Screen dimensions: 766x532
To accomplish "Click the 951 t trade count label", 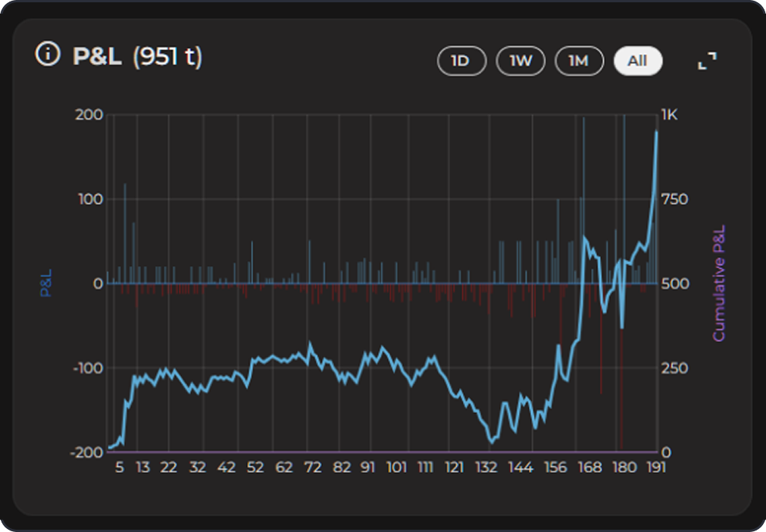I will click(x=167, y=56).
